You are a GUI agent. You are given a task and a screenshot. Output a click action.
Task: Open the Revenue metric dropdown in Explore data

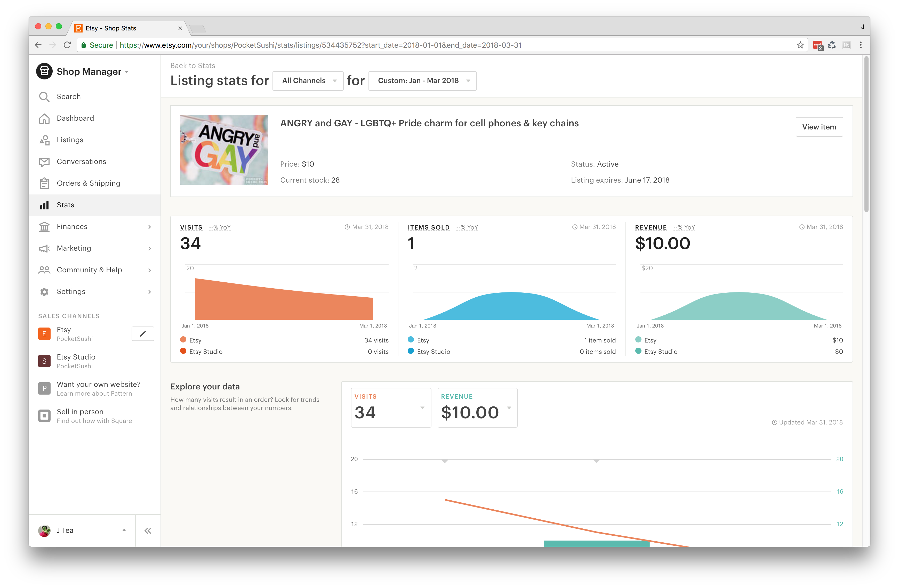[477, 407]
